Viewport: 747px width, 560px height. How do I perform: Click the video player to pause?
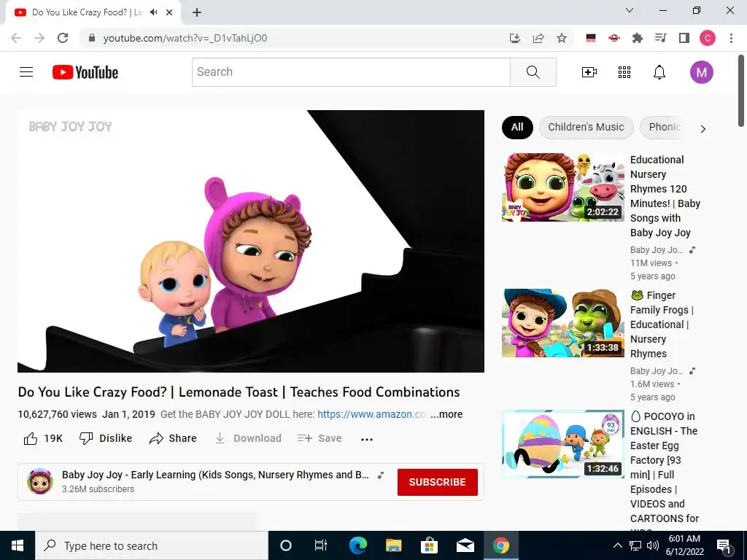[x=251, y=241]
